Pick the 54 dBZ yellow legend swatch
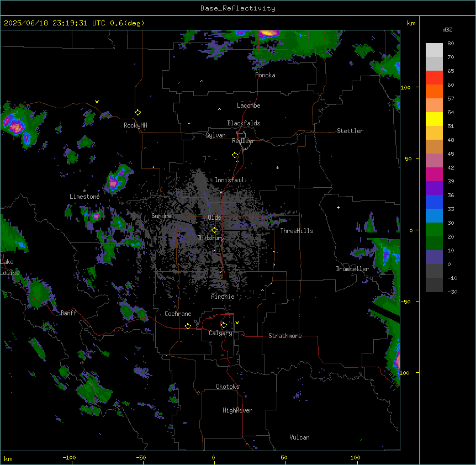Image resolution: width=476 pixels, height=465 pixels. 434,119
